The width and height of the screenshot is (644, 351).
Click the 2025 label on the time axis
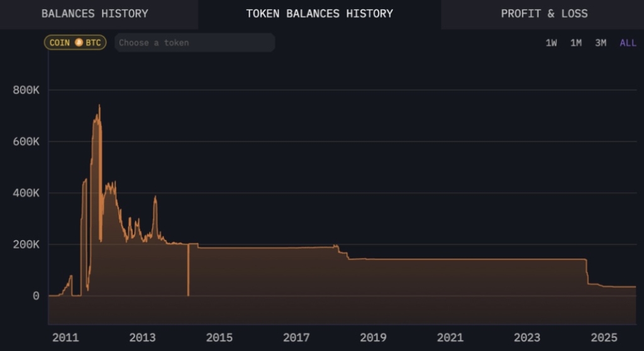tap(604, 338)
